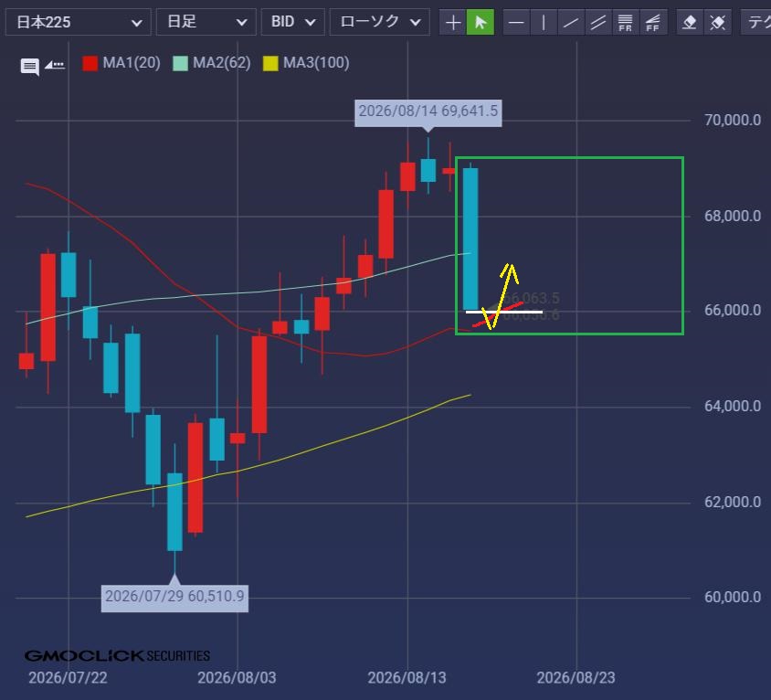This screenshot has height=700, width=771.
Task: Click the green MA2(62) color swatch
Action: coord(181,63)
